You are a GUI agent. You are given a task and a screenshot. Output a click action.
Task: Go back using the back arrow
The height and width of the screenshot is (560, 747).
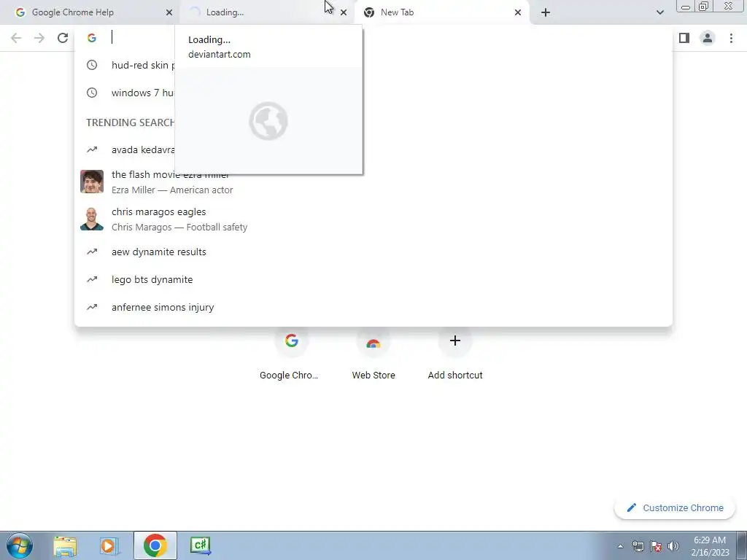(x=16, y=38)
